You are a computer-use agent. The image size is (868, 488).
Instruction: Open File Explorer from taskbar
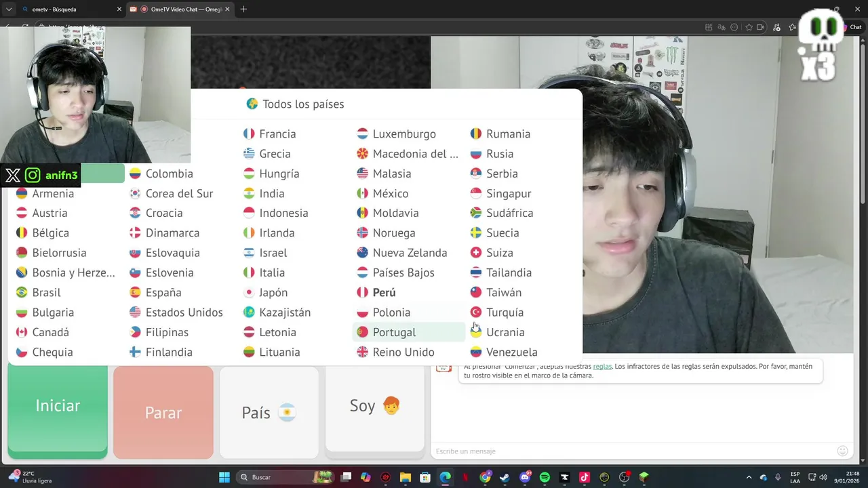coord(406,477)
